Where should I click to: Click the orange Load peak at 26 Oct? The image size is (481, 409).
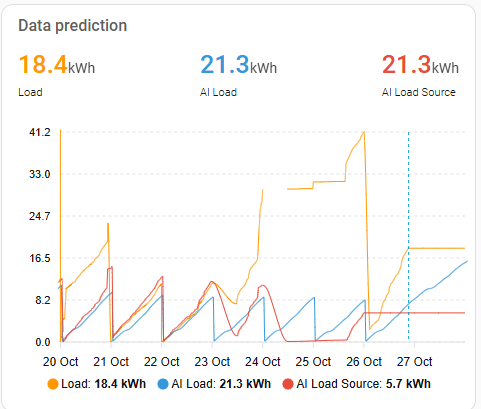coord(364,133)
